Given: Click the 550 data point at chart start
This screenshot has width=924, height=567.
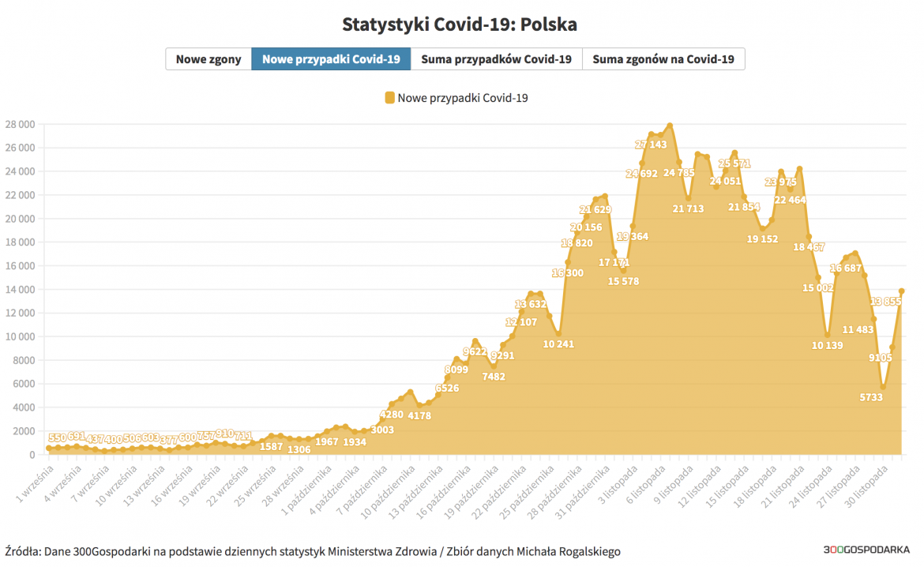Looking at the screenshot, I should (49, 447).
